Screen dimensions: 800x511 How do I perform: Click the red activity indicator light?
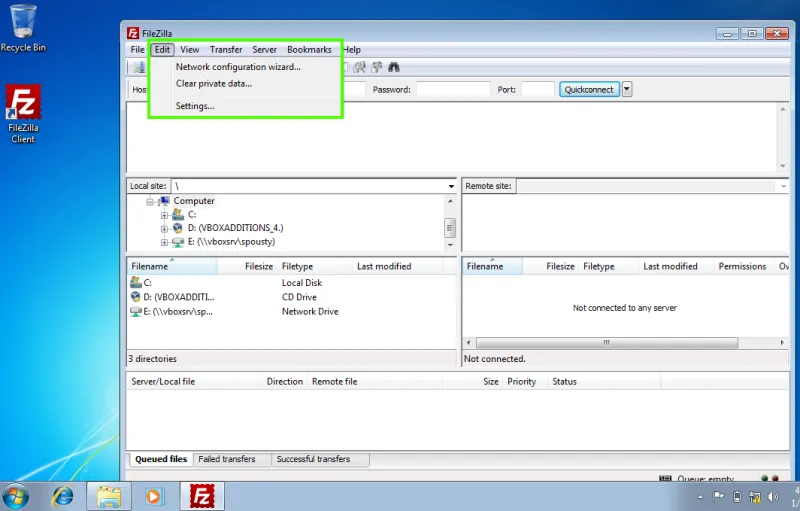(x=776, y=478)
